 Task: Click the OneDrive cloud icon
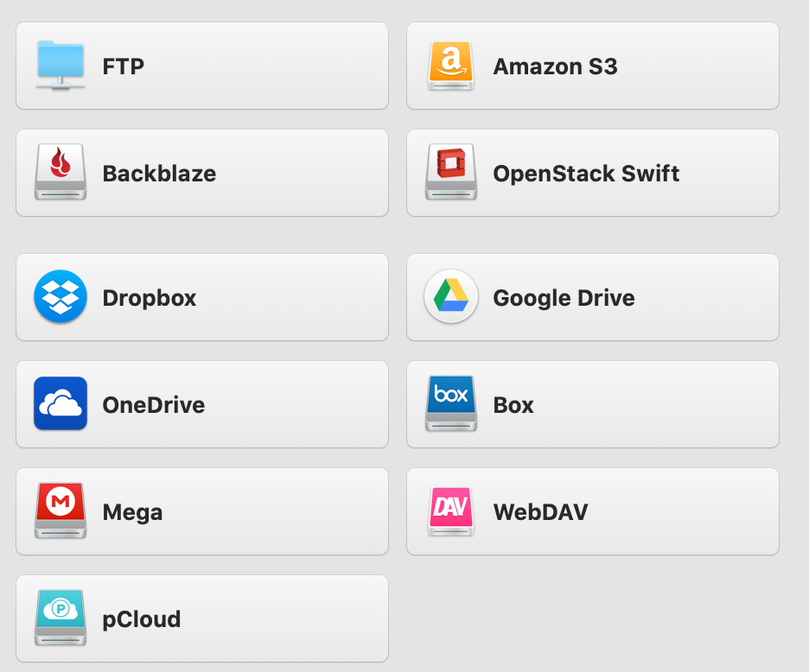[61, 403]
